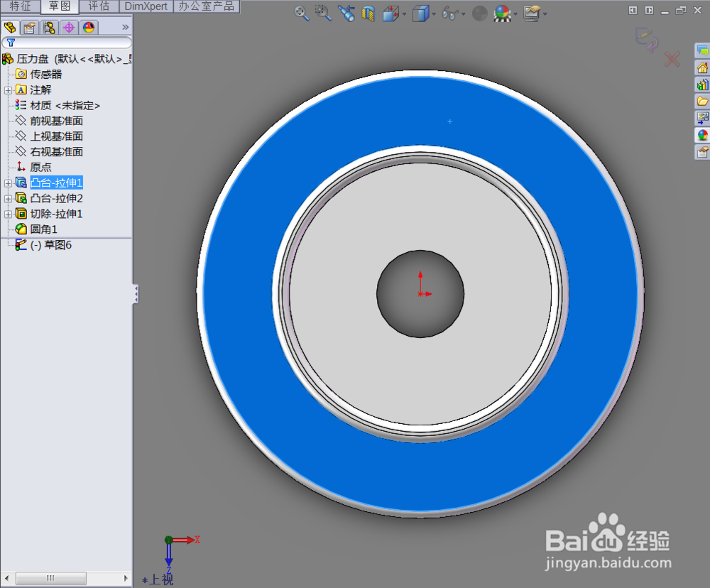The image size is (710, 588).
Task: Select the 凸台-拉伸1 feature
Action: click(49, 183)
